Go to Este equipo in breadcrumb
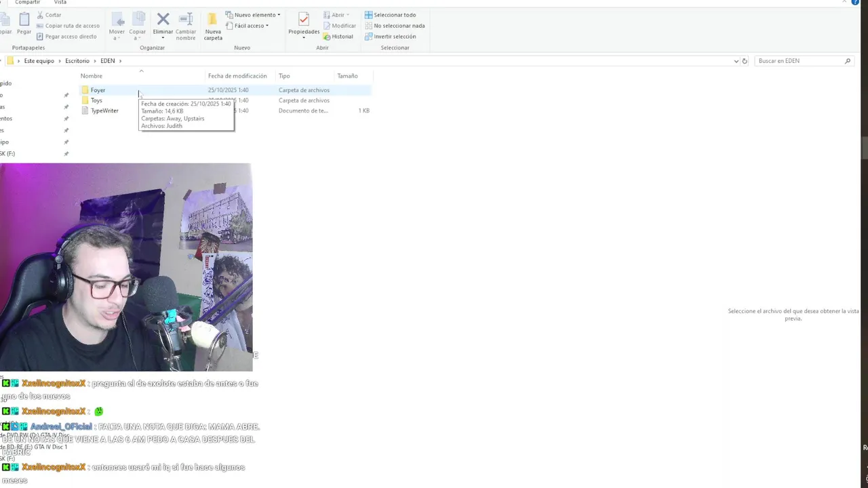This screenshot has width=868, height=488. (39, 61)
